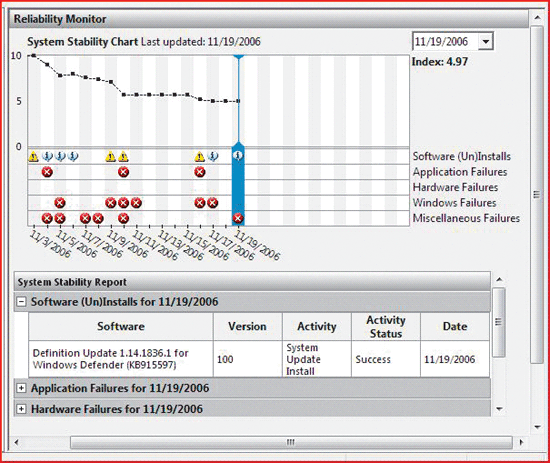Open the 11/19/2006 date dropdown arrow
The width and height of the screenshot is (550, 463).
click(485, 41)
